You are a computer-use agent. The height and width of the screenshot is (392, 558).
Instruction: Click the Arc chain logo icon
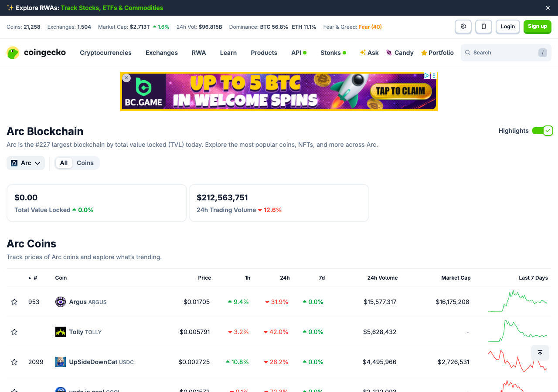tap(14, 163)
